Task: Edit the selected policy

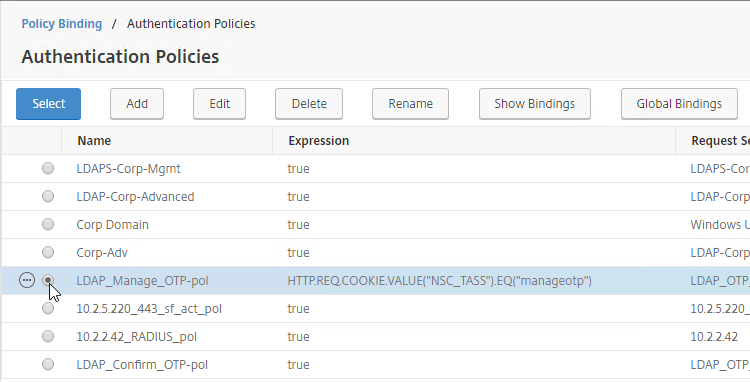Action: (x=220, y=104)
